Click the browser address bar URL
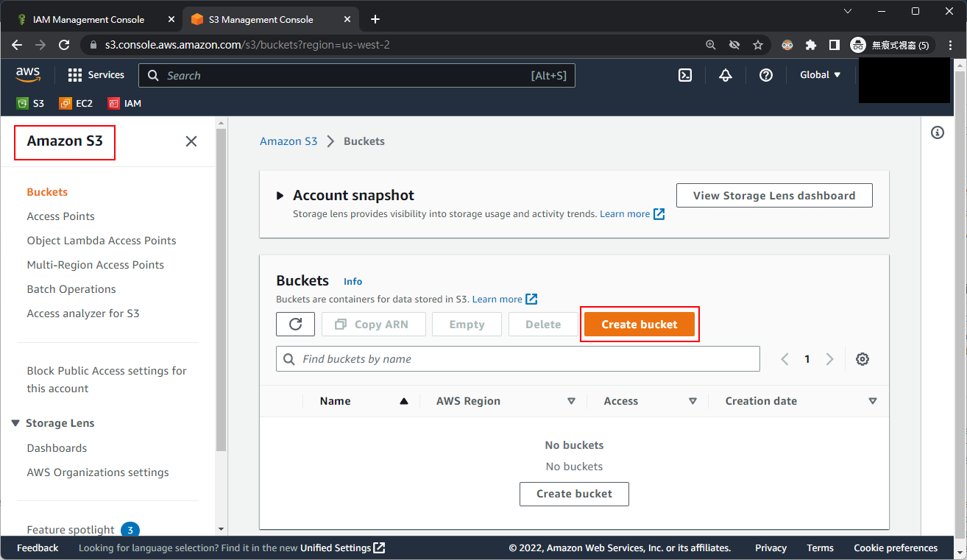 tap(247, 45)
